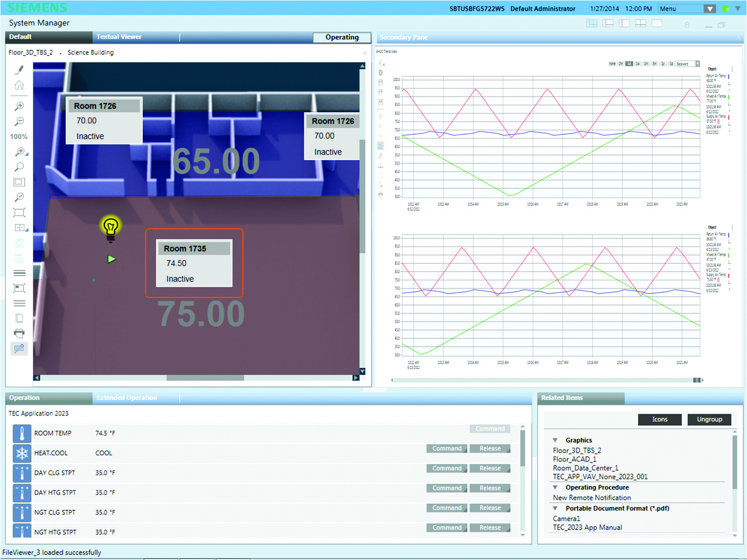The image size is (747, 560).
Task: Select the single-pane layout icon
Action: coord(656,23)
